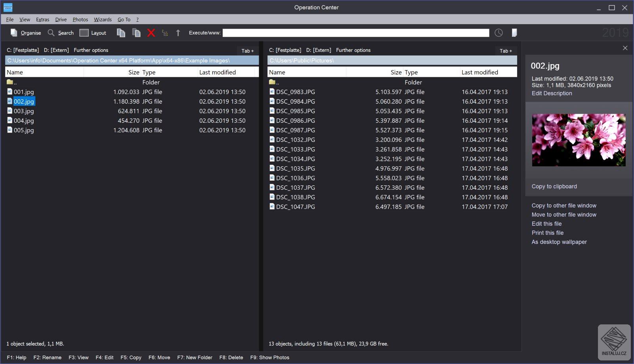This screenshot has width=634, height=364.
Task: Click the flower preview thumbnail
Action: pos(579,140)
